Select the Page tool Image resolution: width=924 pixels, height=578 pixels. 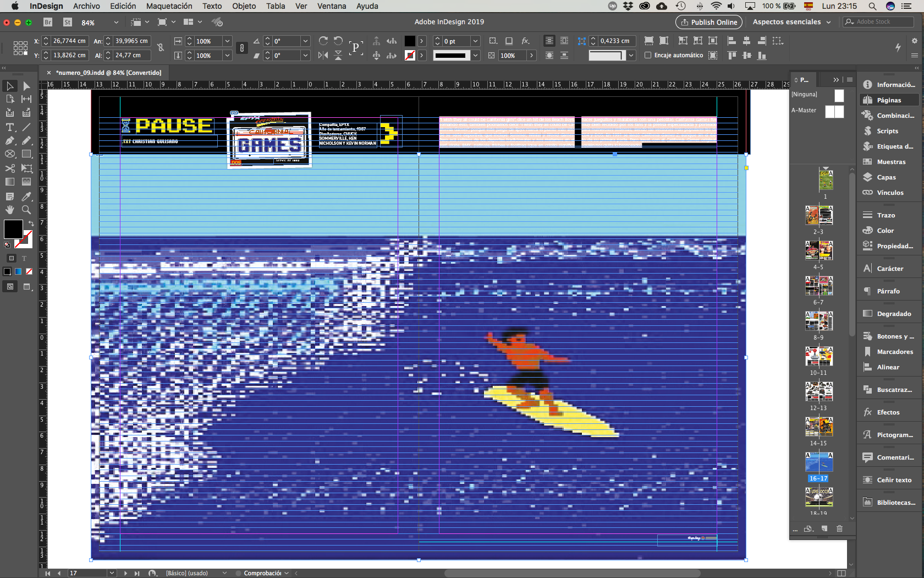pos(9,99)
